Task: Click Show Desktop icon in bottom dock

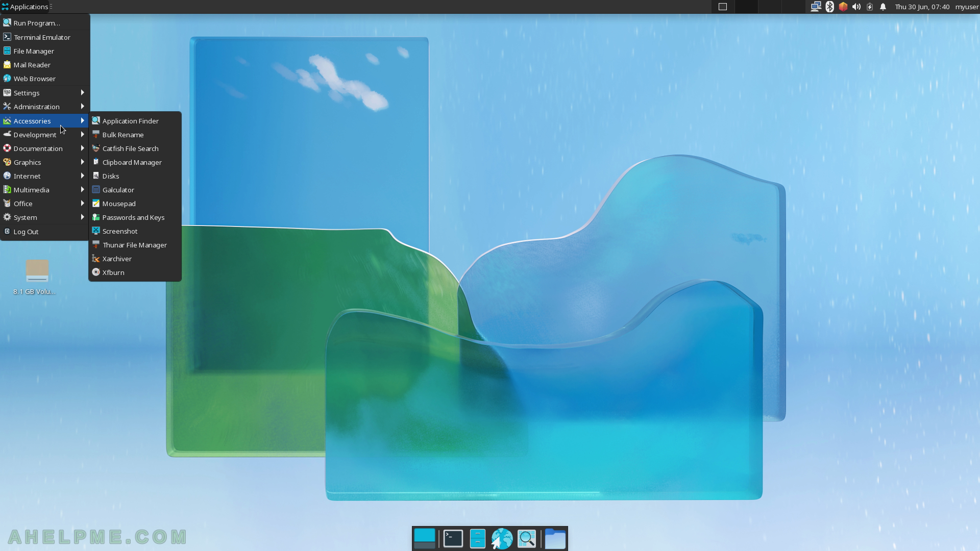Action: pyautogui.click(x=425, y=539)
